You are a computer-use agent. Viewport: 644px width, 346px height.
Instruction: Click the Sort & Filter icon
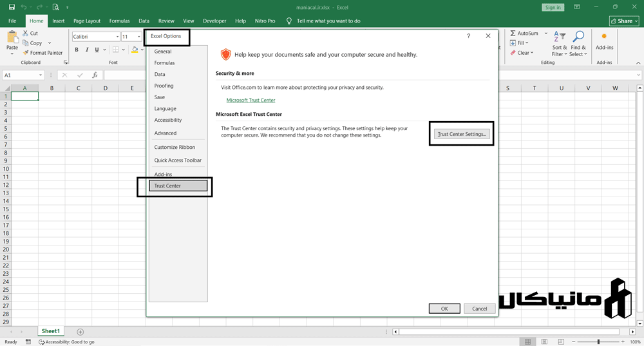click(560, 37)
